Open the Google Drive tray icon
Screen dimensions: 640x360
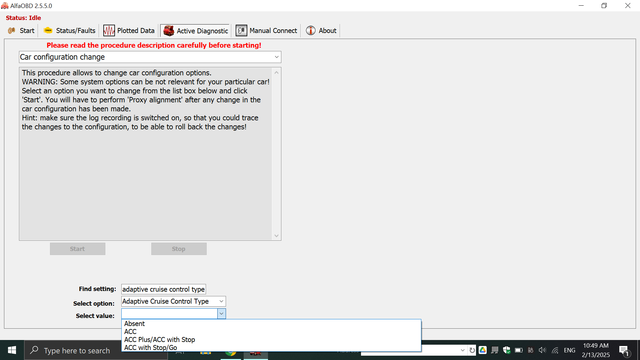483,350
